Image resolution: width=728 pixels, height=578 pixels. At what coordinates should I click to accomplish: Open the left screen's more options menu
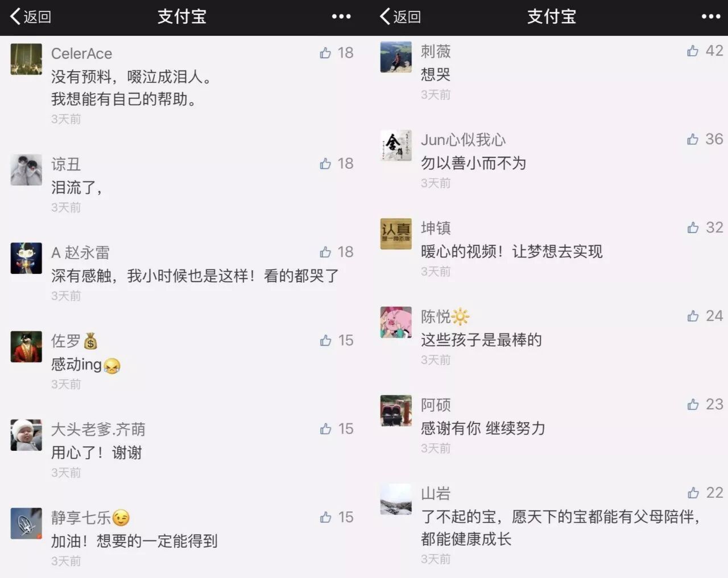point(341,16)
